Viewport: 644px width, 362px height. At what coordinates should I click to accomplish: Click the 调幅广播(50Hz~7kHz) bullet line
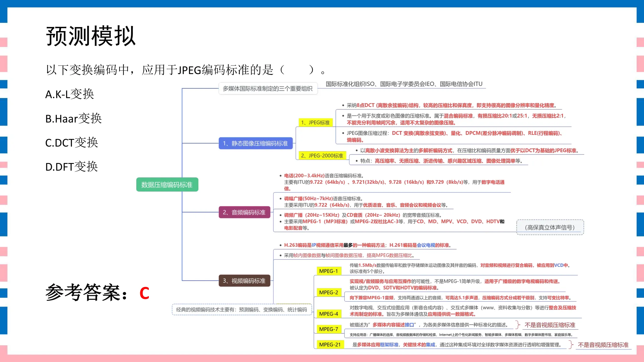point(364,202)
